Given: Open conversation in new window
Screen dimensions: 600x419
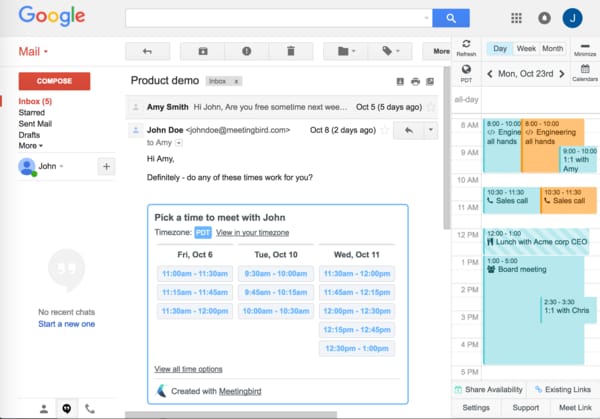Looking at the screenshot, I should click(430, 82).
